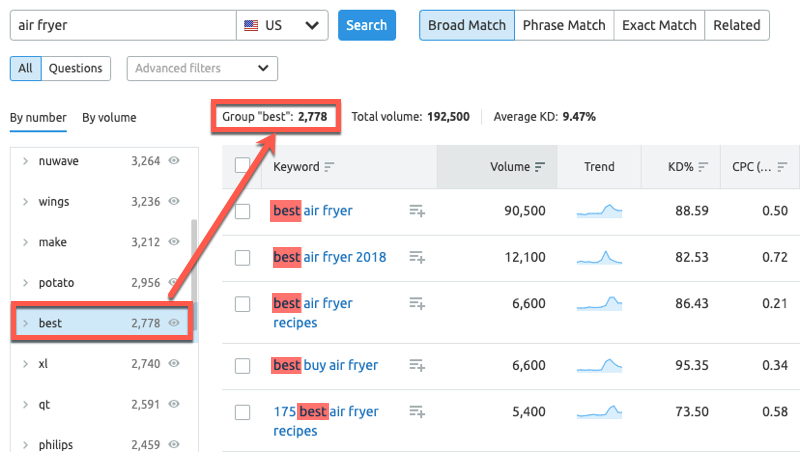Toggle eye icon for the nuwave group
Screen dimensions: 800x452
tap(174, 160)
